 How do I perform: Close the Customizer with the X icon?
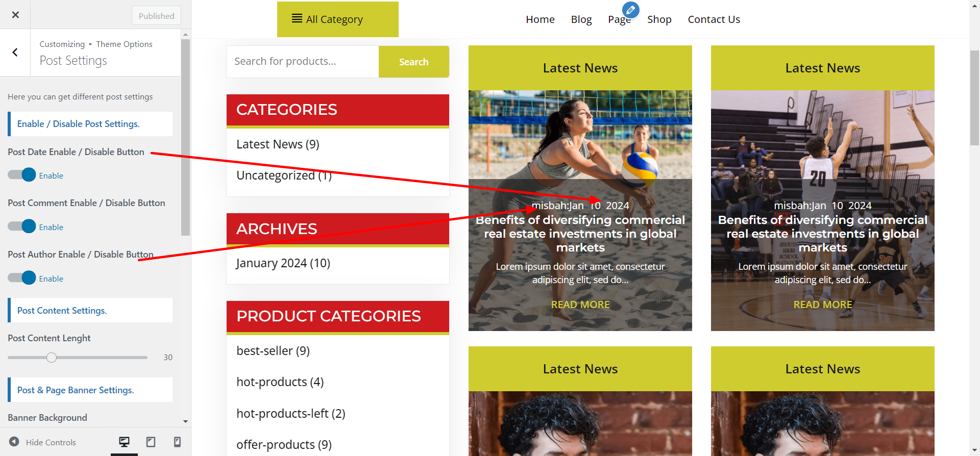(15, 15)
